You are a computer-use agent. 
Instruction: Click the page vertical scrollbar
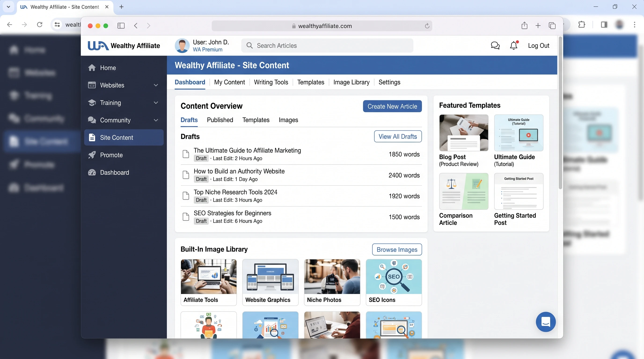click(560, 112)
